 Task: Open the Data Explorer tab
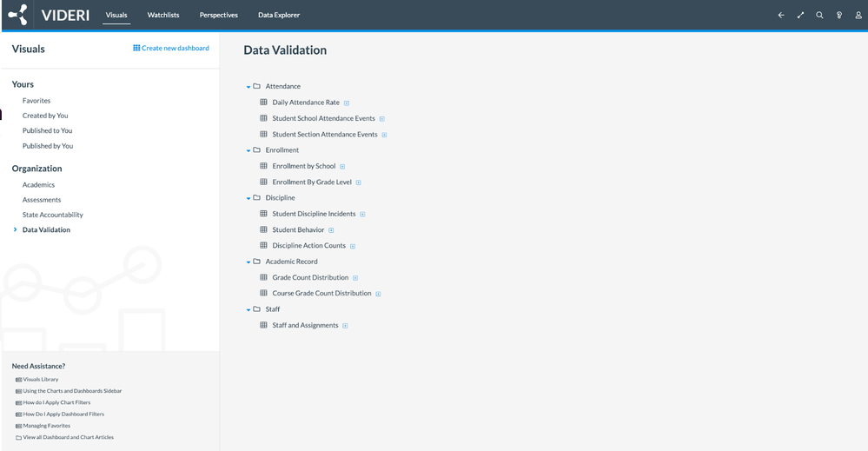pyautogui.click(x=279, y=15)
